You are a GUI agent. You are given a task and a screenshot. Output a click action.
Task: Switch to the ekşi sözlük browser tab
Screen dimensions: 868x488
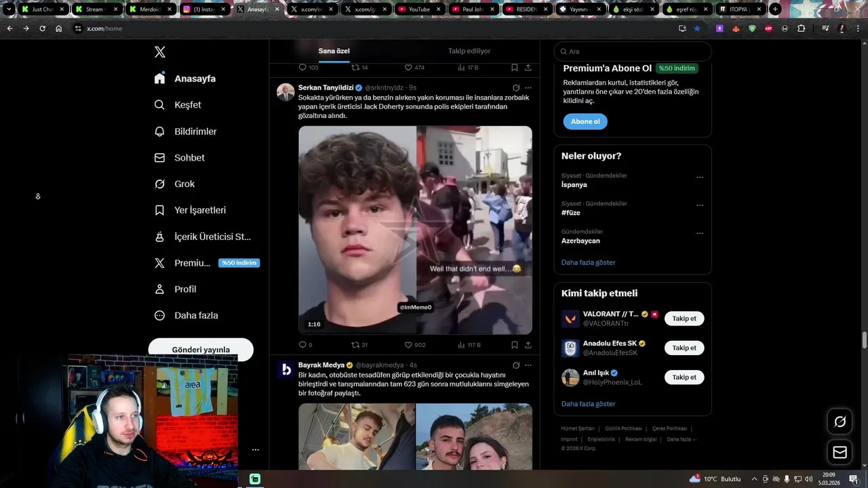click(x=632, y=9)
